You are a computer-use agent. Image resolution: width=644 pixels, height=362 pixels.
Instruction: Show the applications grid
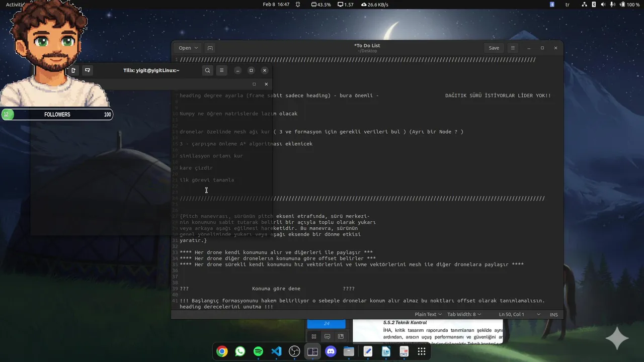pyautogui.click(x=422, y=351)
